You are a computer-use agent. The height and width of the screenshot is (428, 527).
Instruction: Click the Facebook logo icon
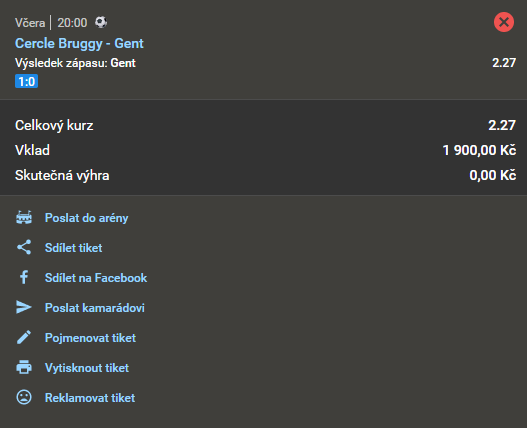[24, 277]
